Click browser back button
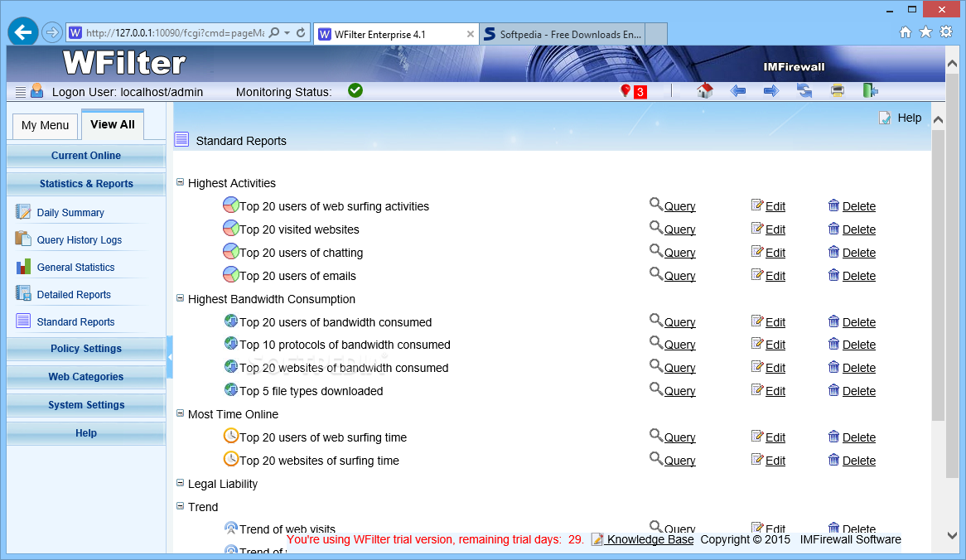Image resolution: width=966 pixels, height=560 pixels. click(x=23, y=32)
